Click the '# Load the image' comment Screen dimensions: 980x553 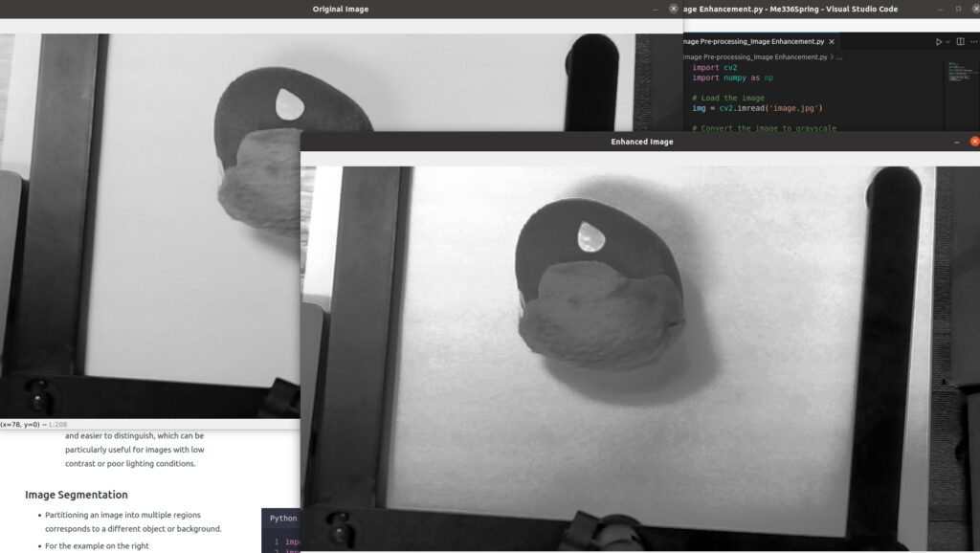[x=727, y=99]
